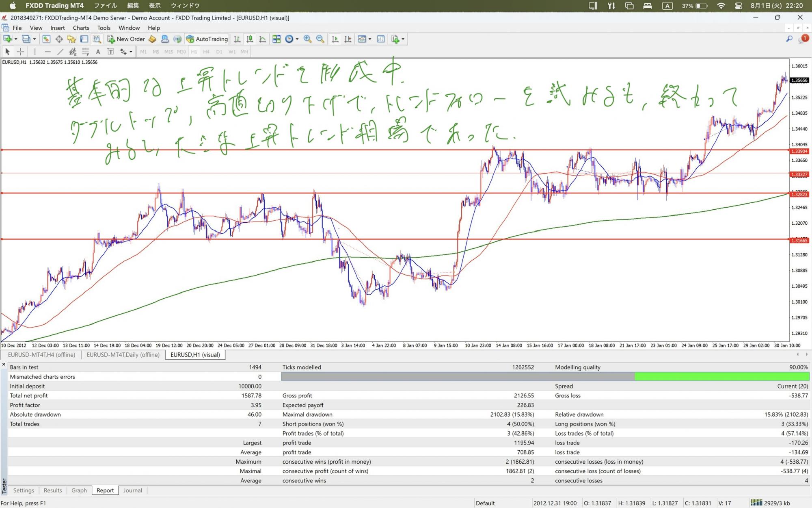Open the New Chart icon
Screen dimensions: 812x508
(x=7, y=39)
